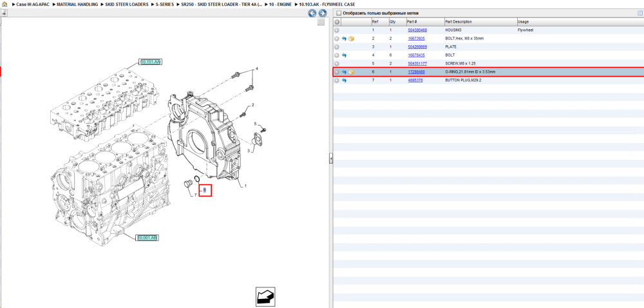Sort by the 'Part Description' column header
Image resolution: width=644 pixels, height=308 pixels.
[x=480, y=22]
